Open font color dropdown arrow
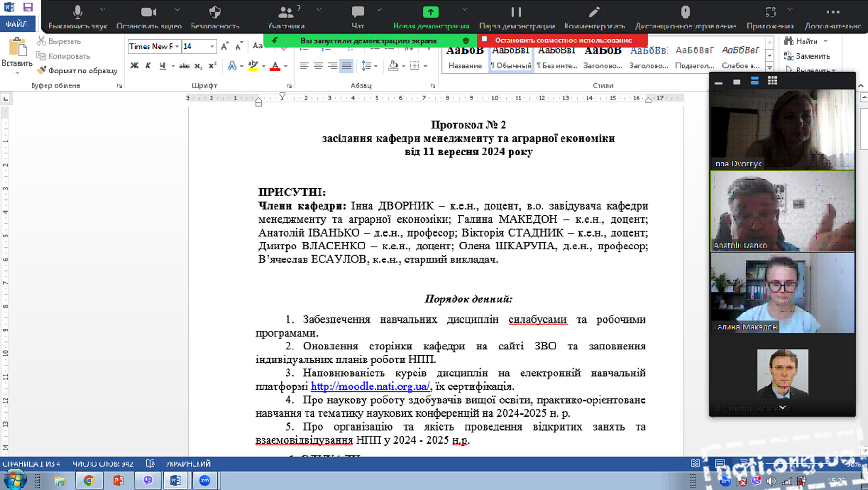This screenshot has height=490, width=868. tap(286, 66)
